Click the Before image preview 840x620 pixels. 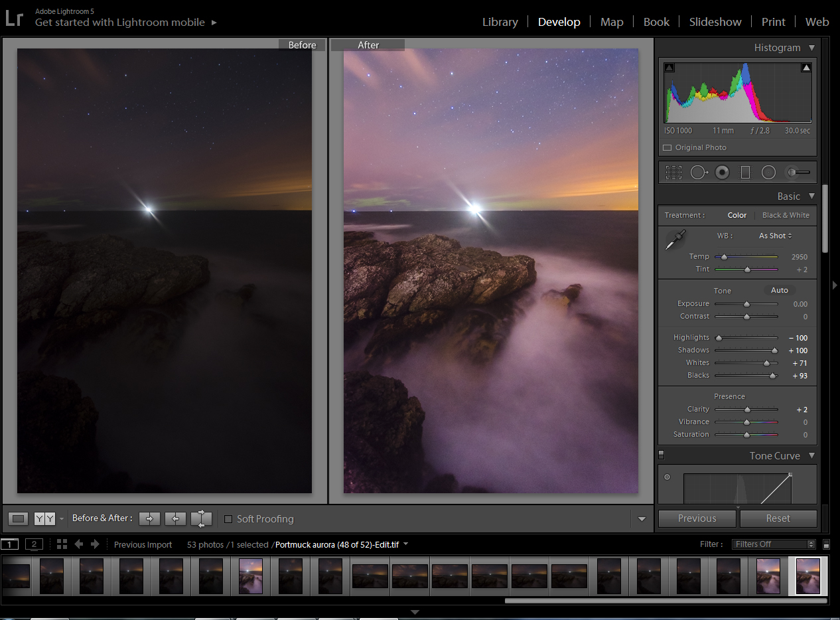tap(165, 271)
